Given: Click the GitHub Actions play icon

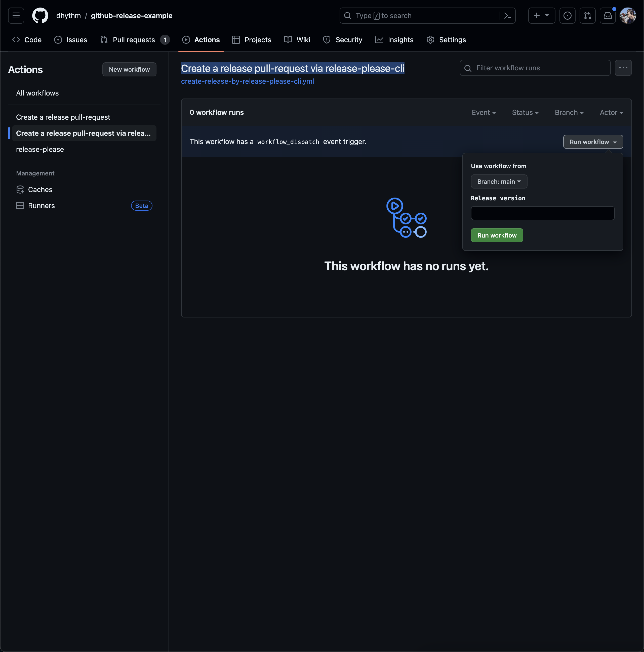Looking at the screenshot, I should [x=186, y=40].
